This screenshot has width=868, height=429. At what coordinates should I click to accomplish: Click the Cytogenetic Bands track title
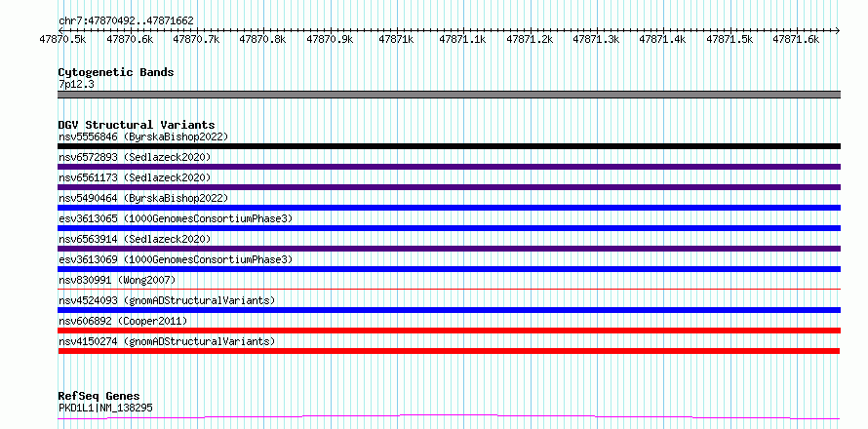tap(116, 72)
